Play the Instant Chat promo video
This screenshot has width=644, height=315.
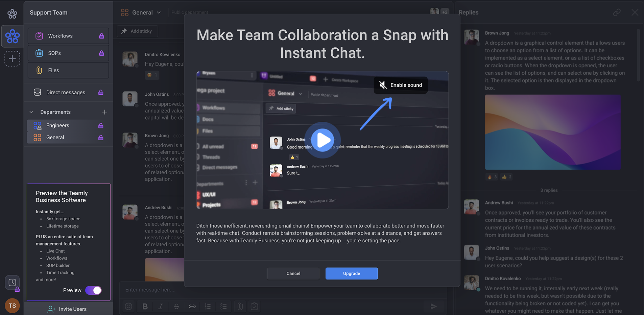coord(323,140)
